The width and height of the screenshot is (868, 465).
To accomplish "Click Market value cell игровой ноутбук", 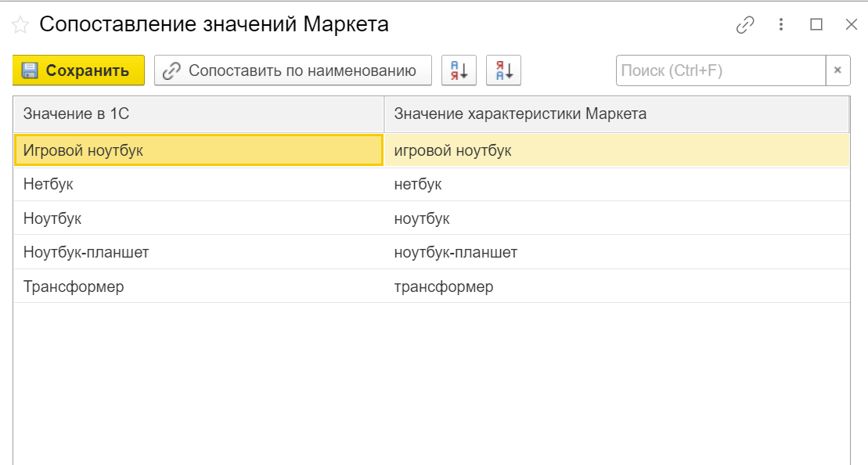I will point(452,150).
